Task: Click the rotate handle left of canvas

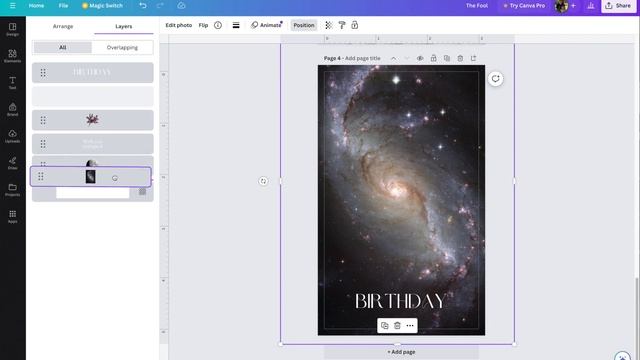Action: click(263, 181)
